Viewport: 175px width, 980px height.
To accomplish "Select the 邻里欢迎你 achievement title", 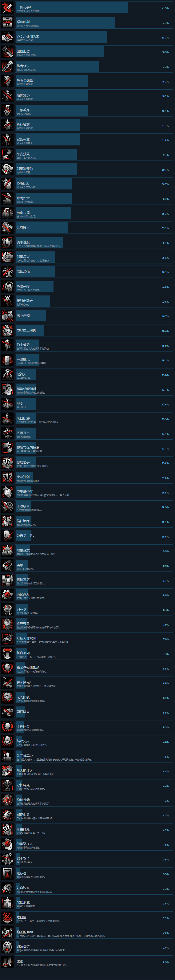I will [25, 169].
